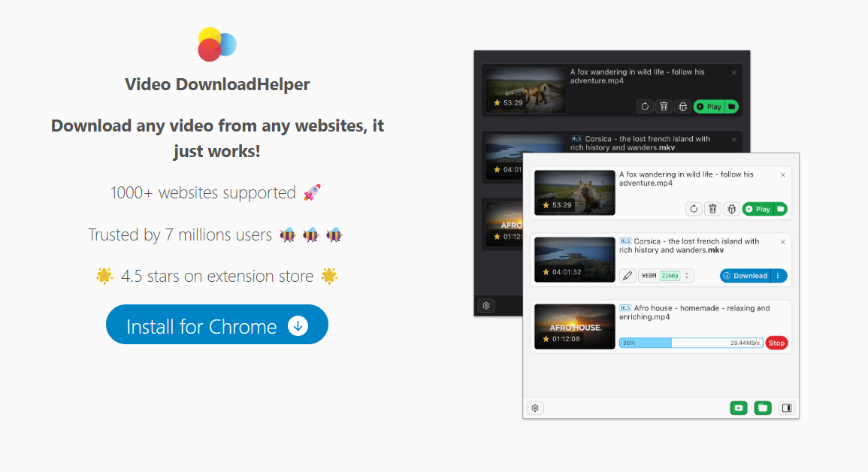Screen dimensions: 868x472
Task: Dismiss the fox video entry, dark panel
Action: point(734,72)
